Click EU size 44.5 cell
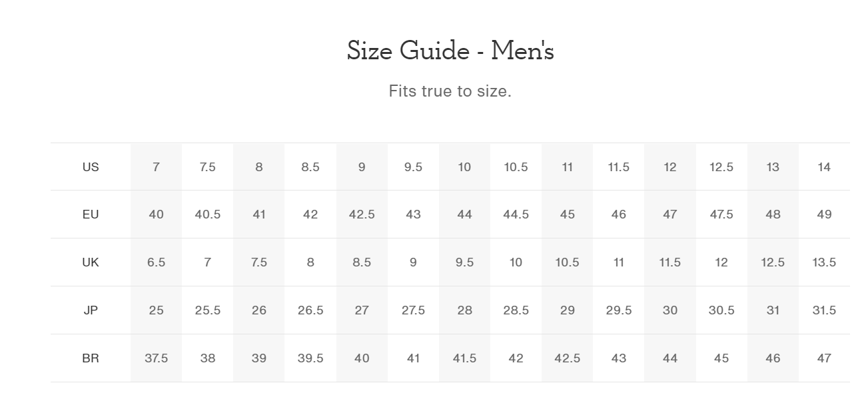868x411 pixels. pyautogui.click(x=516, y=214)
